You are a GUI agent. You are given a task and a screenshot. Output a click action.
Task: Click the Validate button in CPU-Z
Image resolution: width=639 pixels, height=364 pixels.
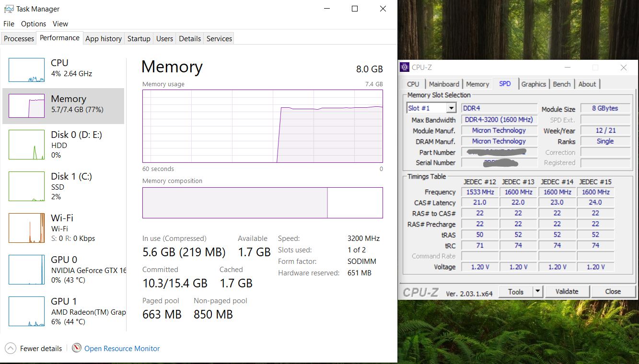(567, 291)
